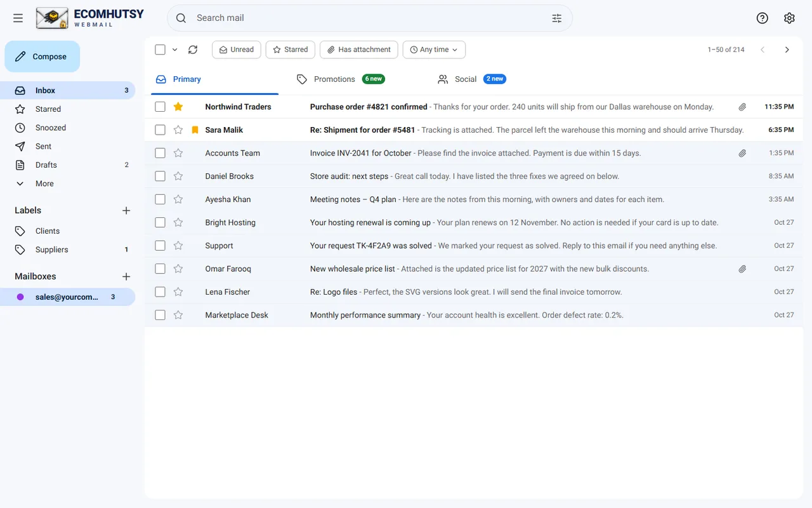Open the Drafts folder

(68, 165)
